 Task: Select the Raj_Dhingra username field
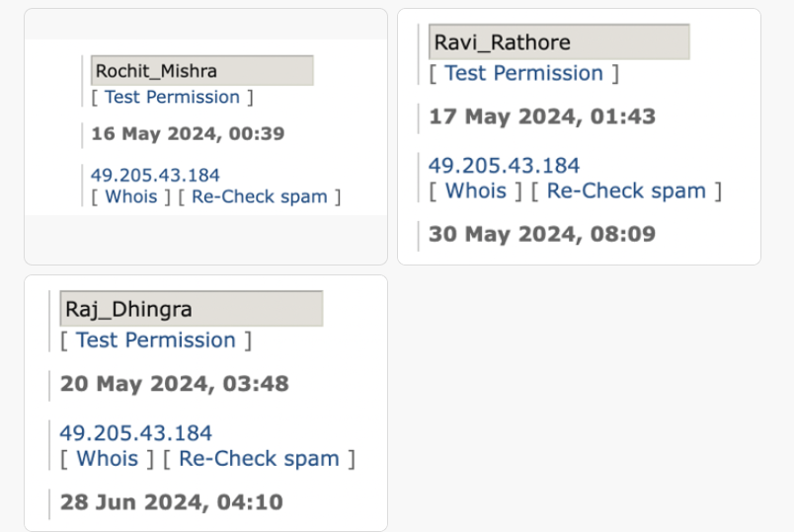click(191, 309)
